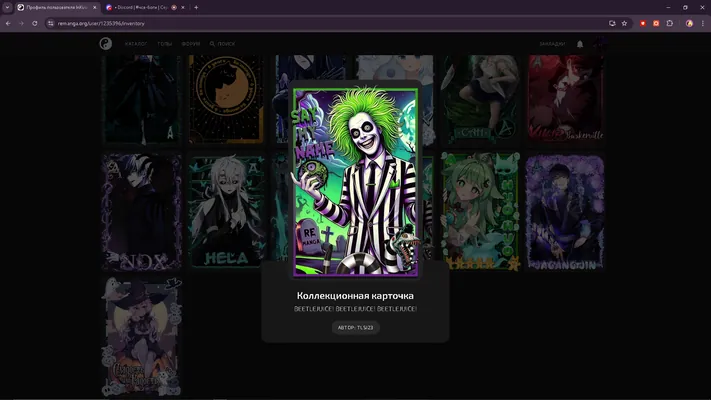Open the HELA card thumbnail
This screenshot has width=711, height=400.
pyautogui.click(x=226, y=212)
